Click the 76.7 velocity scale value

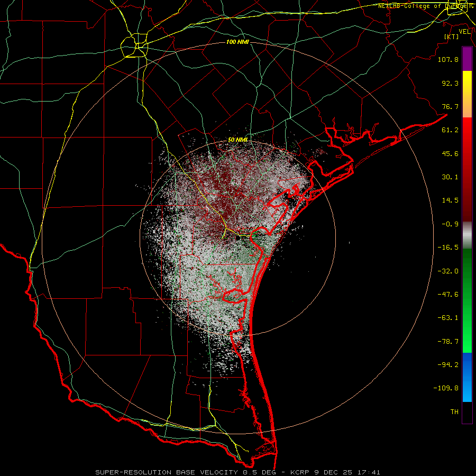pyautogui.click(x=450, y=106)
